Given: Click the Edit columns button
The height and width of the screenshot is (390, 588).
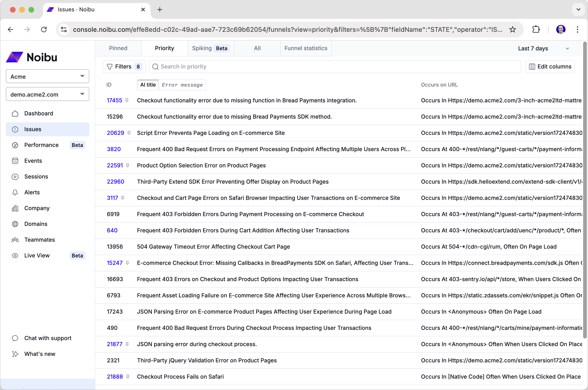Looking at the screenshot, I should coord(550,66).
